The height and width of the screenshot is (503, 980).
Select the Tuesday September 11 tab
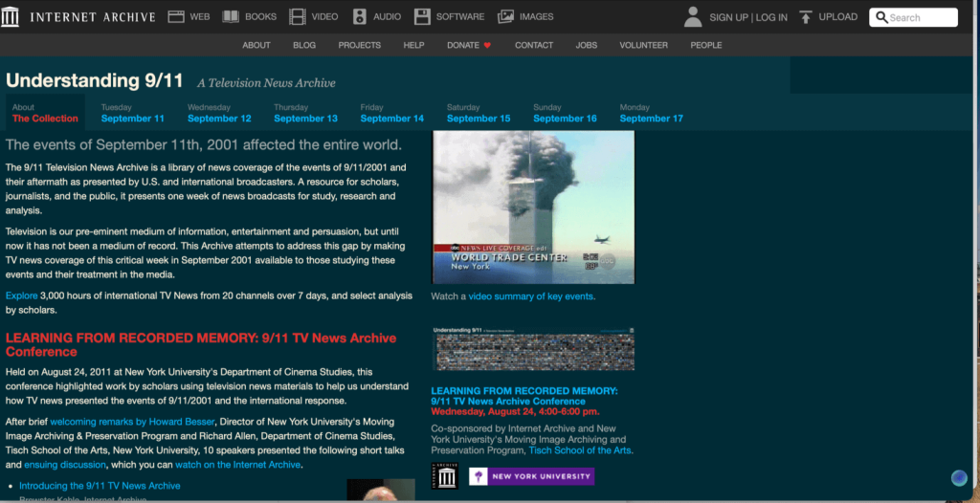pos(132,113)
